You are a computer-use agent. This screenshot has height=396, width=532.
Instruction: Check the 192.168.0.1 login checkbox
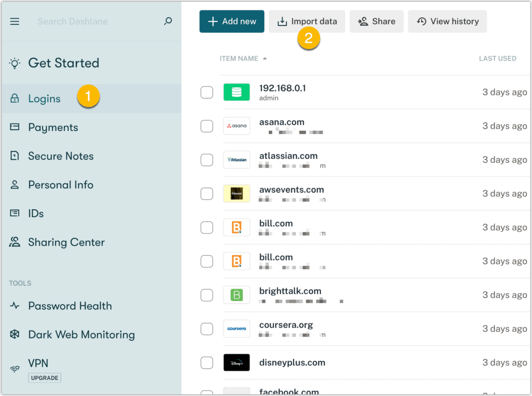click(x=207, y=92)
